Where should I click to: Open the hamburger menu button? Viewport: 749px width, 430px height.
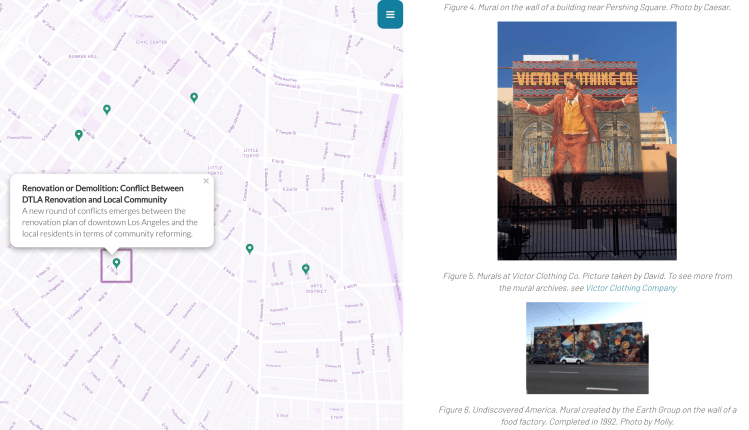(x=390, y=15)
